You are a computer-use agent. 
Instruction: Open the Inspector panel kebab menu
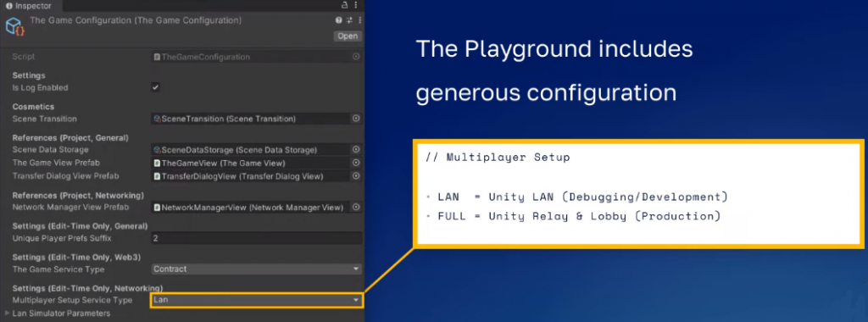click(357, 6)
